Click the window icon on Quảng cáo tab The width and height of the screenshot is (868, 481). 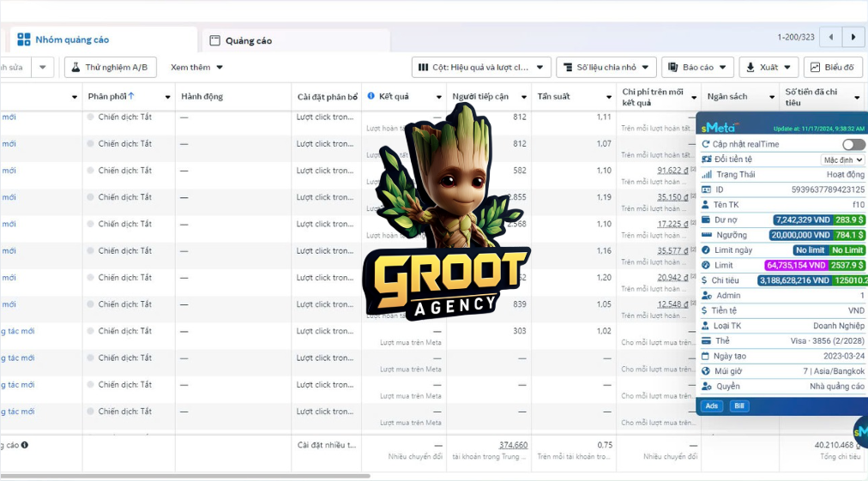click(214, 40)
